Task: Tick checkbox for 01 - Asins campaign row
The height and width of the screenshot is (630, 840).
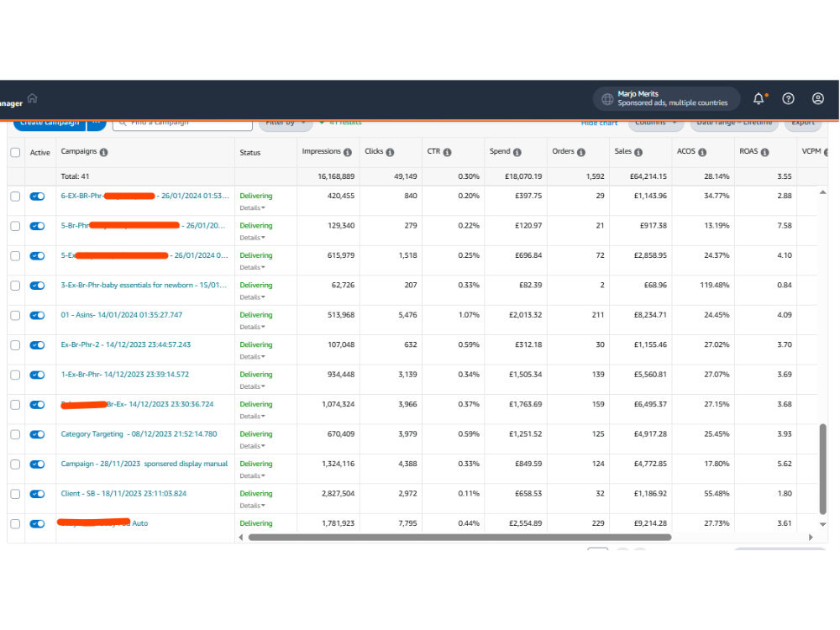Action: [15, 316]
